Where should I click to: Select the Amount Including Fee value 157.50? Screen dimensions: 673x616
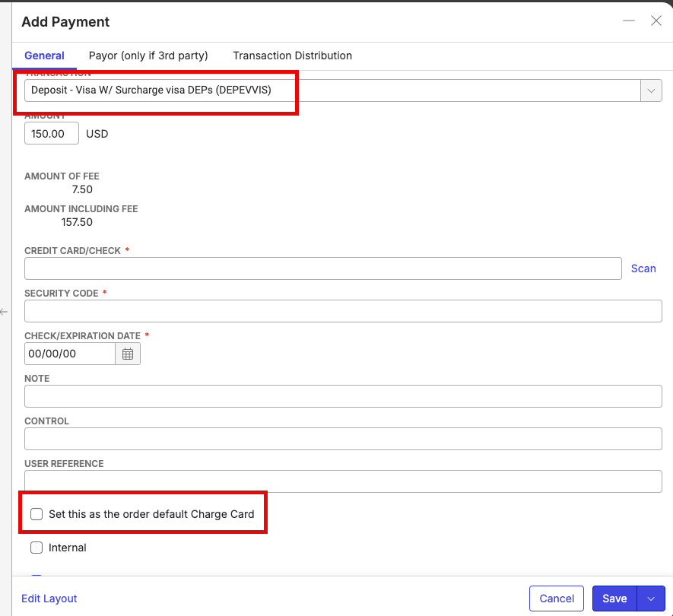(77, 222)
